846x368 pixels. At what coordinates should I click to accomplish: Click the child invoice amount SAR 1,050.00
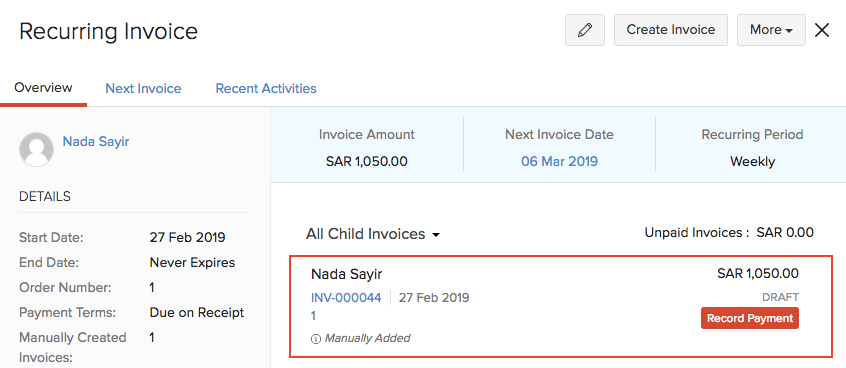tap(758, 274)
